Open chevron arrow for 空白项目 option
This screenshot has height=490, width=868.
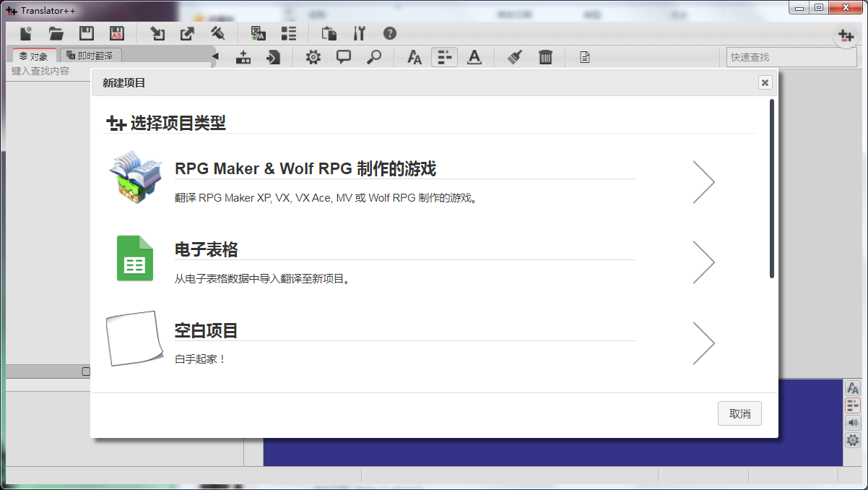703,343
